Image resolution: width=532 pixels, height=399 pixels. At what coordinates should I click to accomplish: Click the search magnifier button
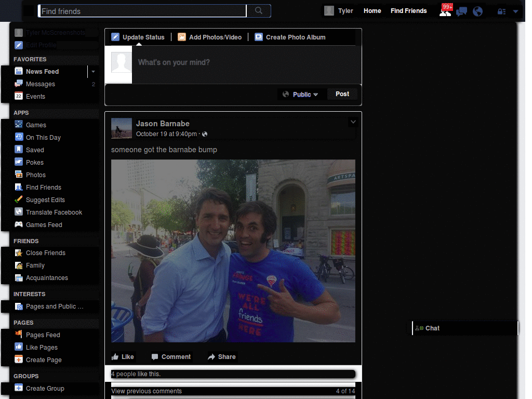(x=258, y=11)
